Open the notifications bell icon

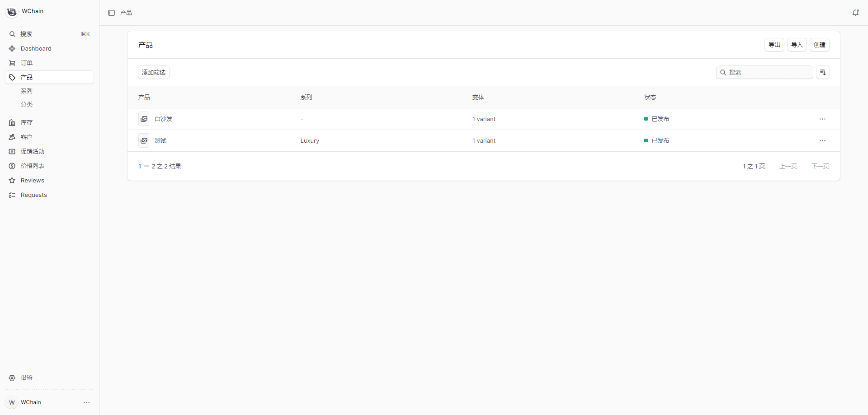855,13
